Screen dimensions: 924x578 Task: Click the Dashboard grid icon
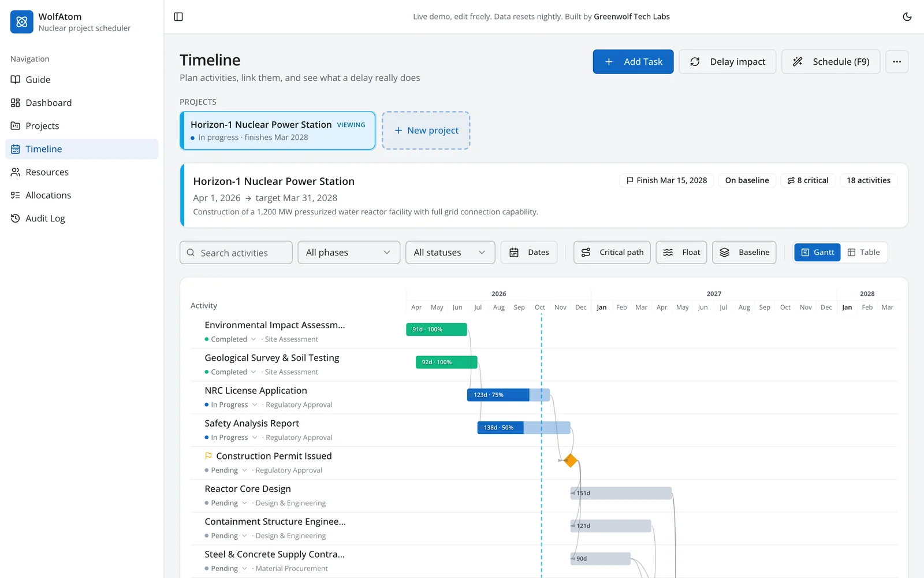(16, 103)
